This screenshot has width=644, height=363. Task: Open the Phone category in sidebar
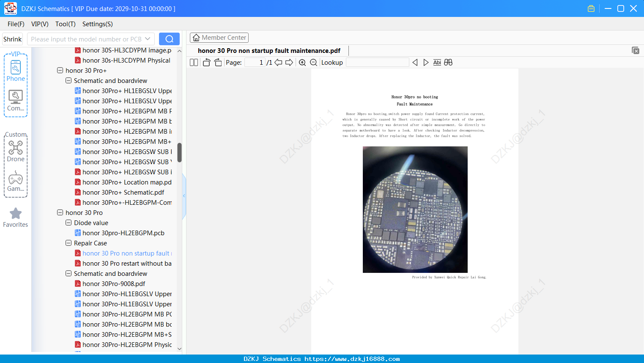[x=16, y=71]
